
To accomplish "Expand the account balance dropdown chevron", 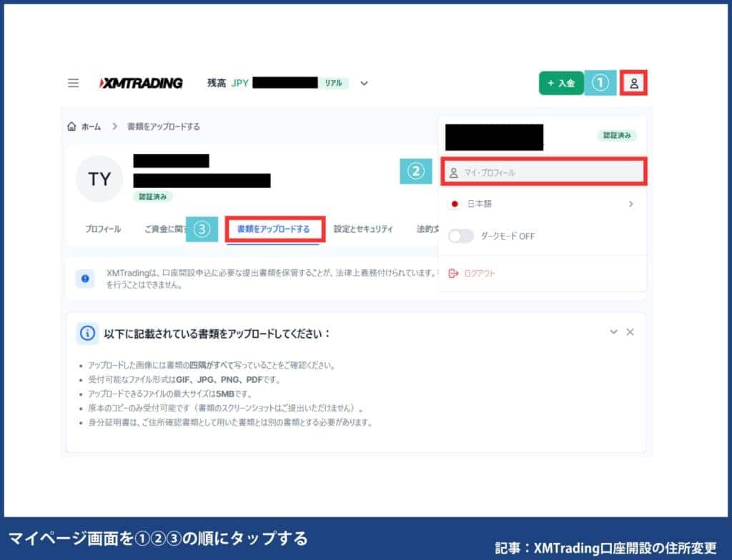I will tap(364, 84).
